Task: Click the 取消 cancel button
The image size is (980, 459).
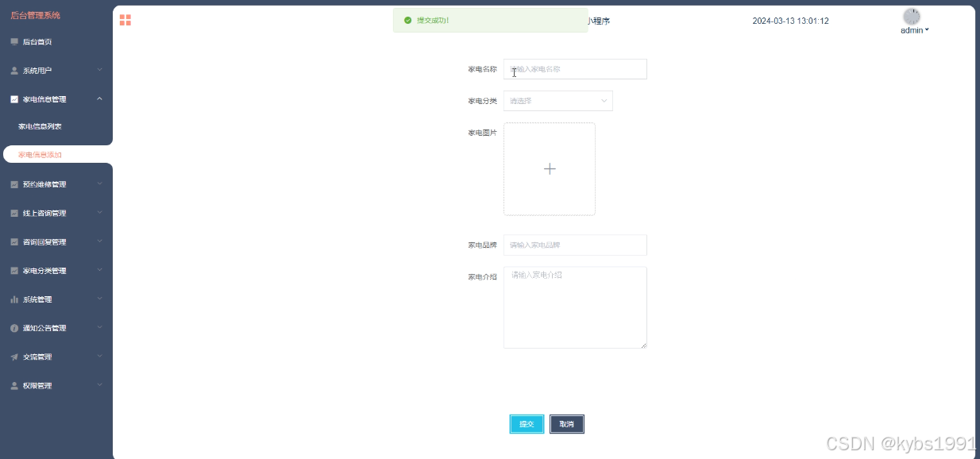Action: pyautogui.click(x=567, y=424)
